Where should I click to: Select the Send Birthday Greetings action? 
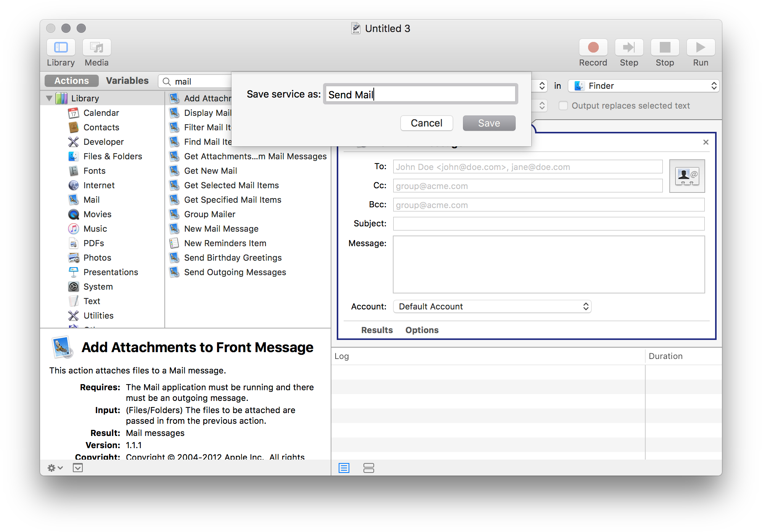(232, 258)
